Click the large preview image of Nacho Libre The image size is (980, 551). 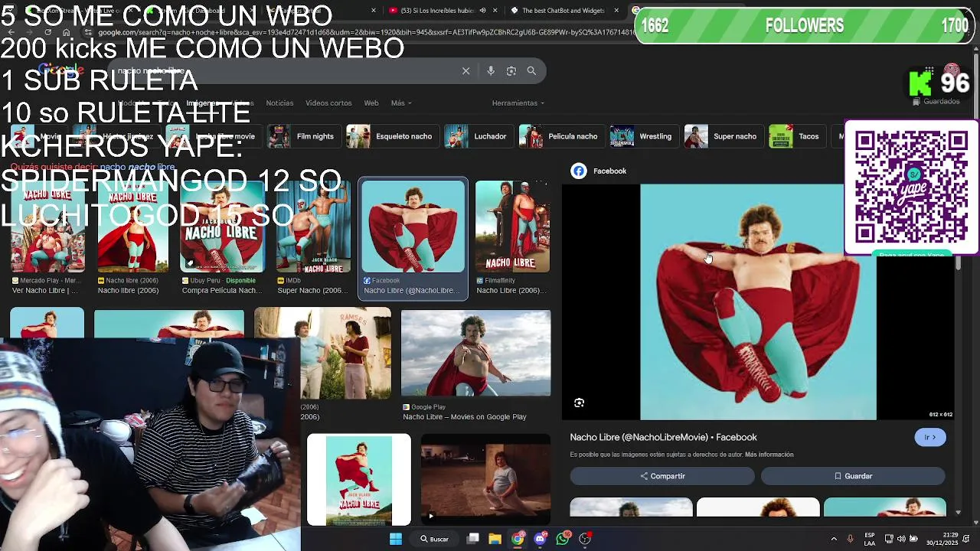click(x=758, y=302)
